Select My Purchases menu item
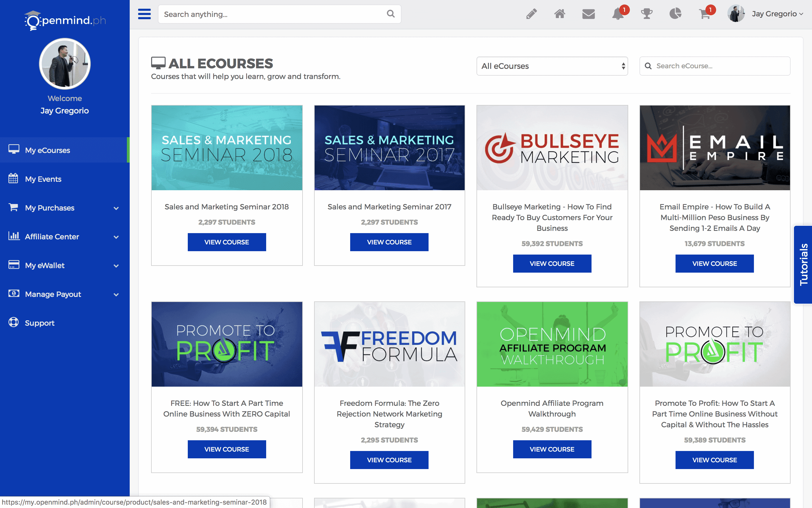 click(65, 208)
